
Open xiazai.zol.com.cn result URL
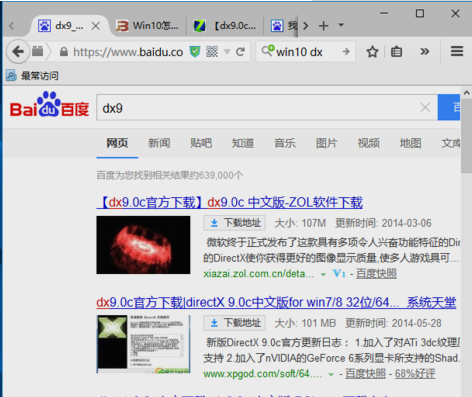pos(259,274)
